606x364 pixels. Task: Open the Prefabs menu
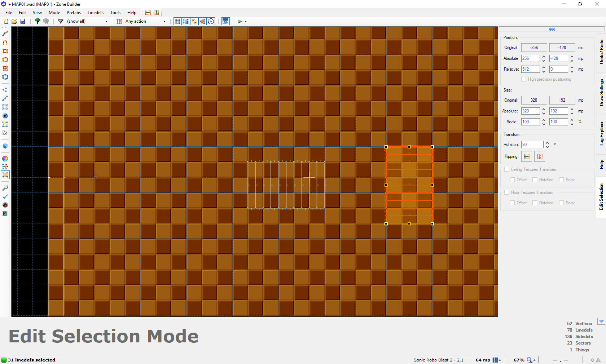(74, 13)
